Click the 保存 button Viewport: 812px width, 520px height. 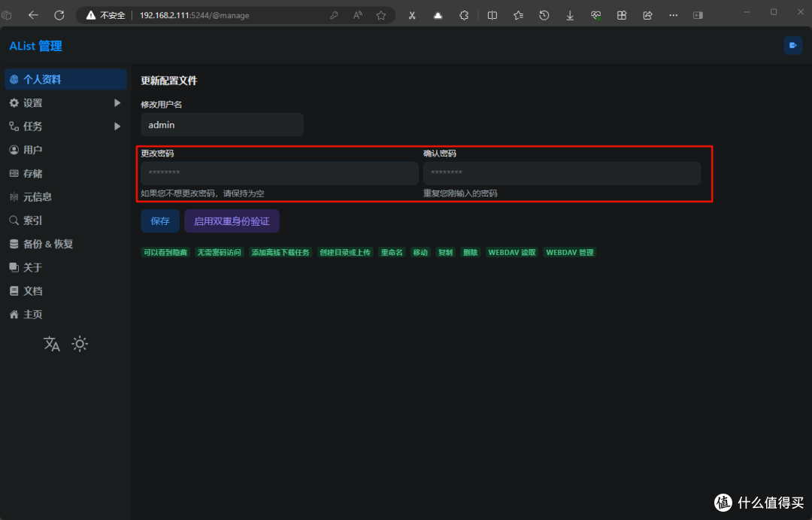160,220
